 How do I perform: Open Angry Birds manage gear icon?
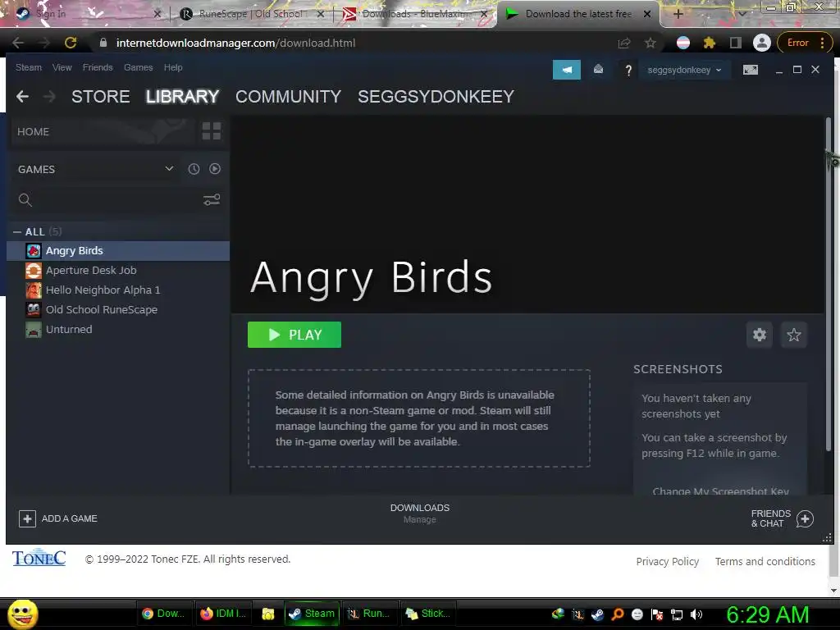click(759, 335)
